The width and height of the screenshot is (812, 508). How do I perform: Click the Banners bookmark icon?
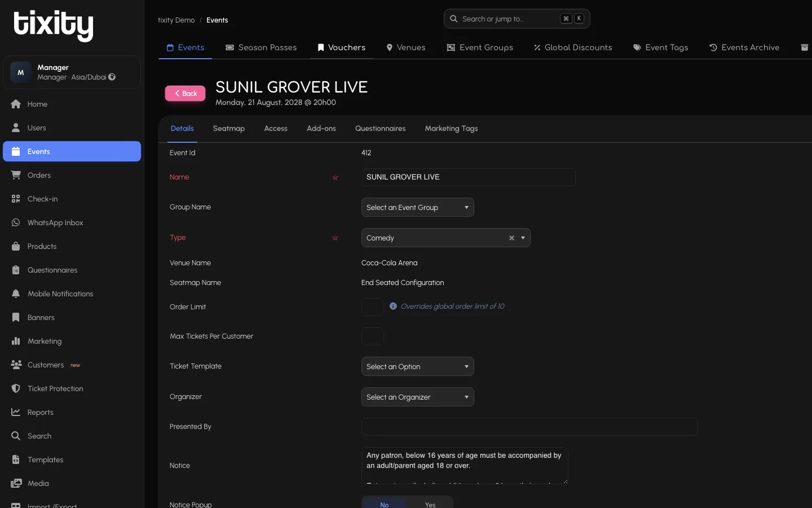coord(16,317)
